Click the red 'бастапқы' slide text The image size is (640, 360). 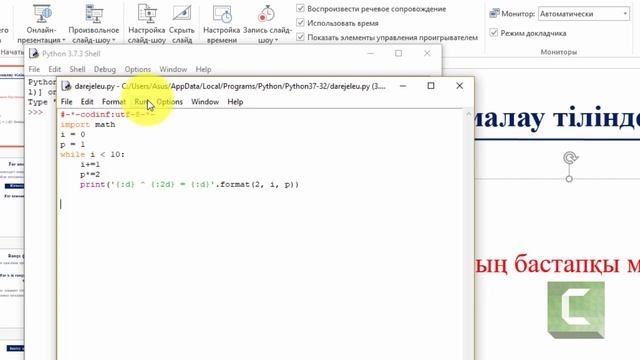click(x=567, y=264)
